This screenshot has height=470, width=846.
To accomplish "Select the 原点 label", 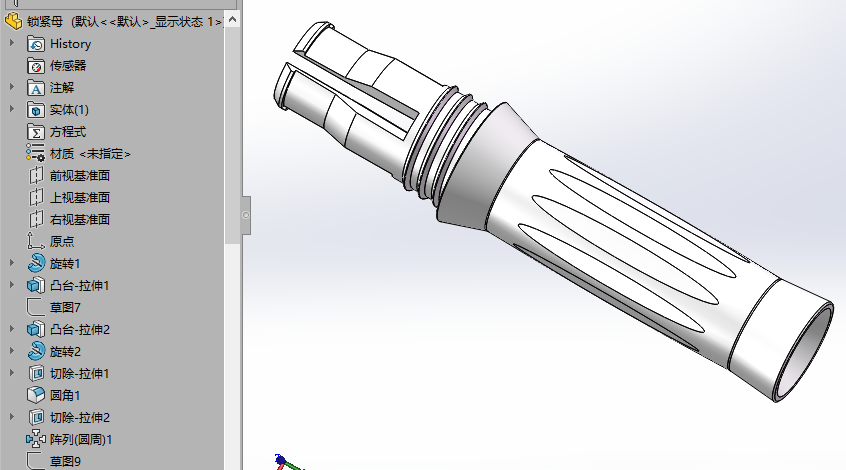I will coord(62,242).
